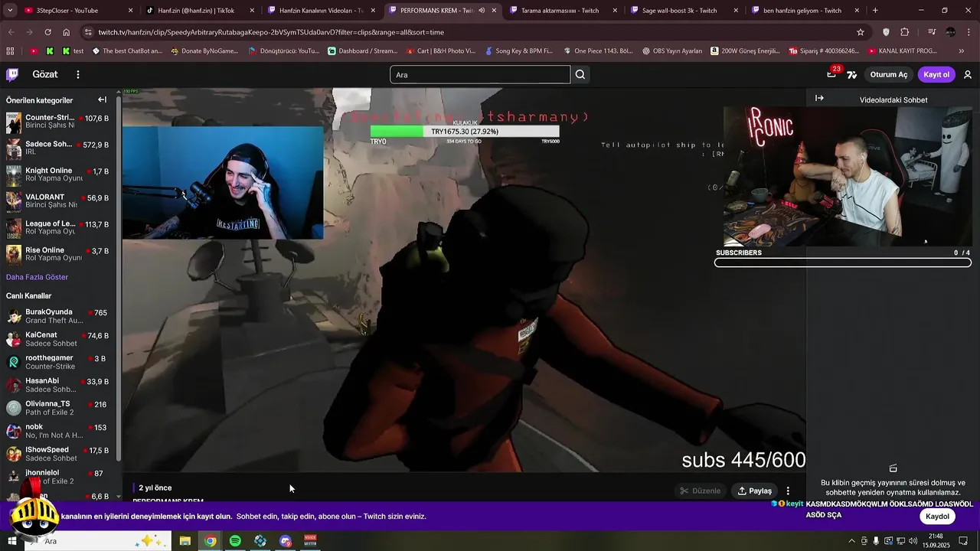Open the three-dot menu next to Gözat
The image size is (980, 551).
[77, 74]
